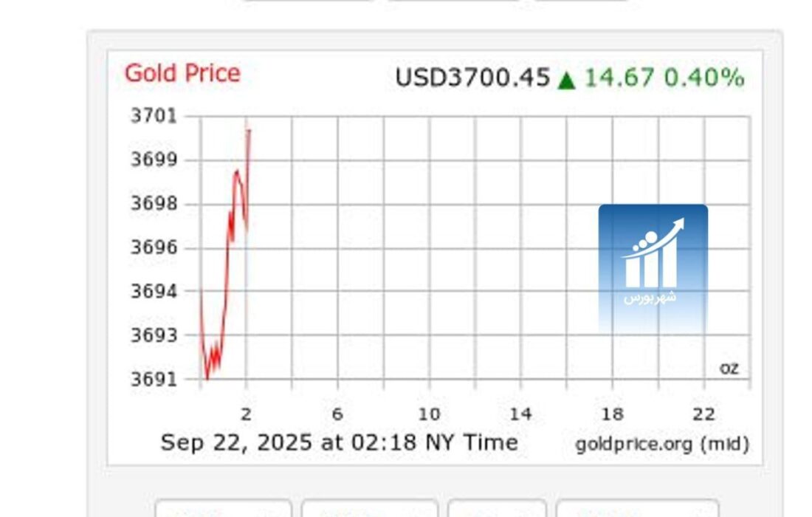The height and width of the screenshot is (517, 812).
Task: Click the 3691 y-axis label
Action: tap(154, 380)
